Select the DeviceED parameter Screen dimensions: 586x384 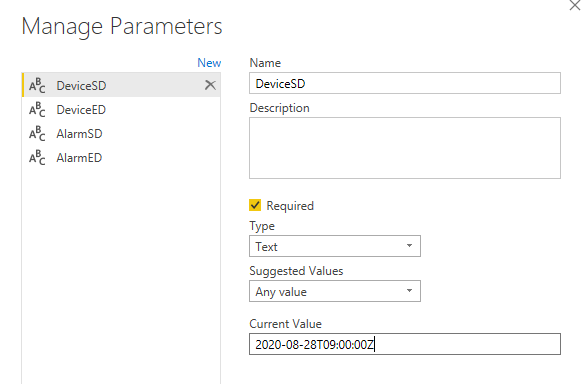point(121,110)
